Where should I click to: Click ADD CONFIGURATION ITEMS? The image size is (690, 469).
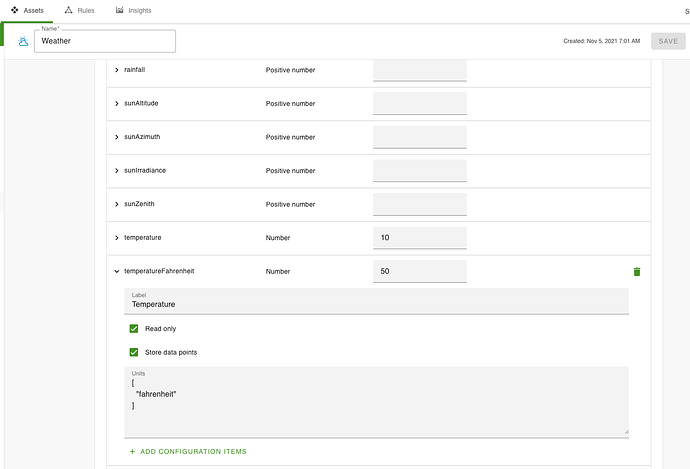[193, 452]
